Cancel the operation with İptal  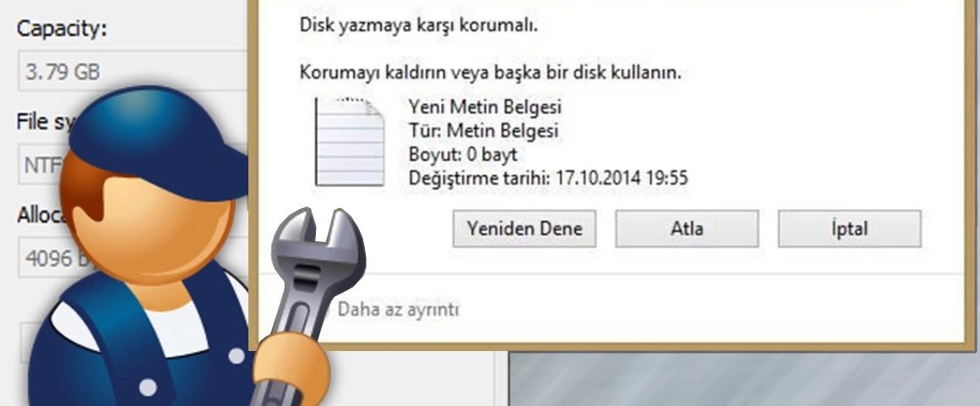[849, 229]
